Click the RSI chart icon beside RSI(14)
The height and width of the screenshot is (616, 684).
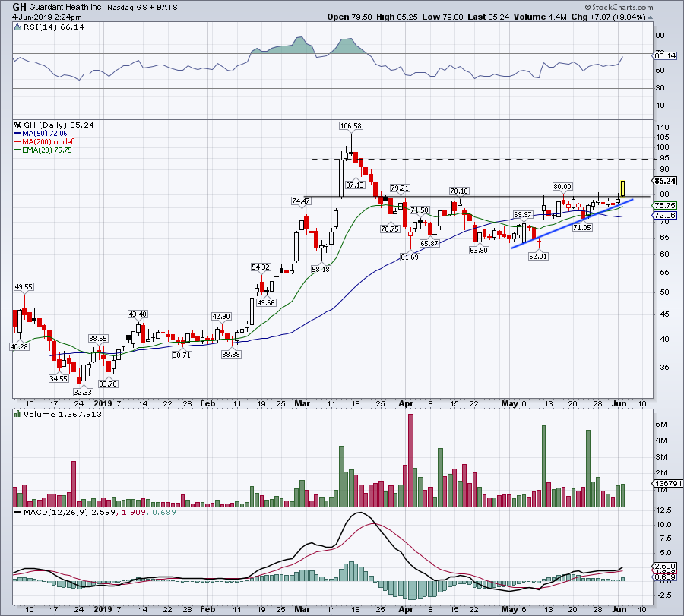pyautogui.click(x=18, y=27)
